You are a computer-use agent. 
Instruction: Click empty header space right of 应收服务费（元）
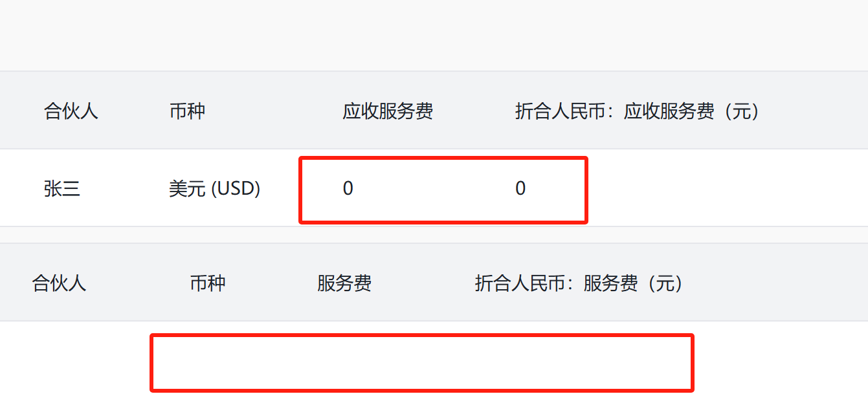coord(816,111)
